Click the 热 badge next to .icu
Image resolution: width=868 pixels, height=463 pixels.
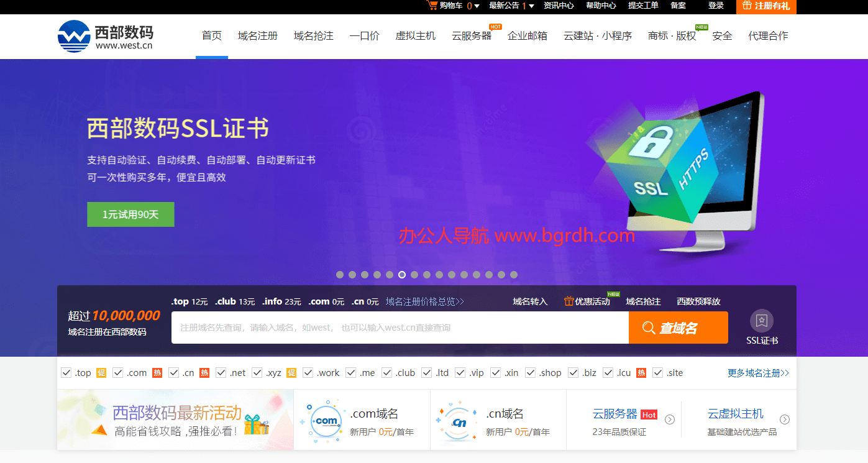641,373
